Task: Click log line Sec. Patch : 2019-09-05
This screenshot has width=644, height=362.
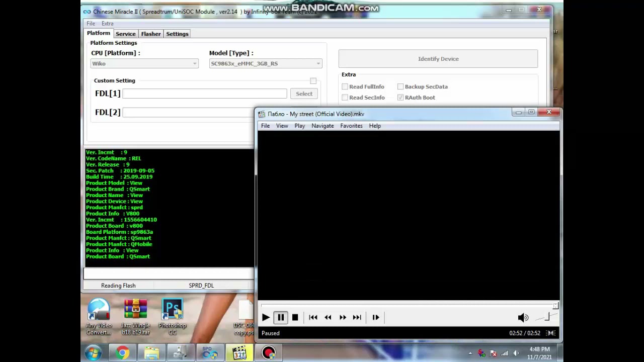Action: point(120,170)
